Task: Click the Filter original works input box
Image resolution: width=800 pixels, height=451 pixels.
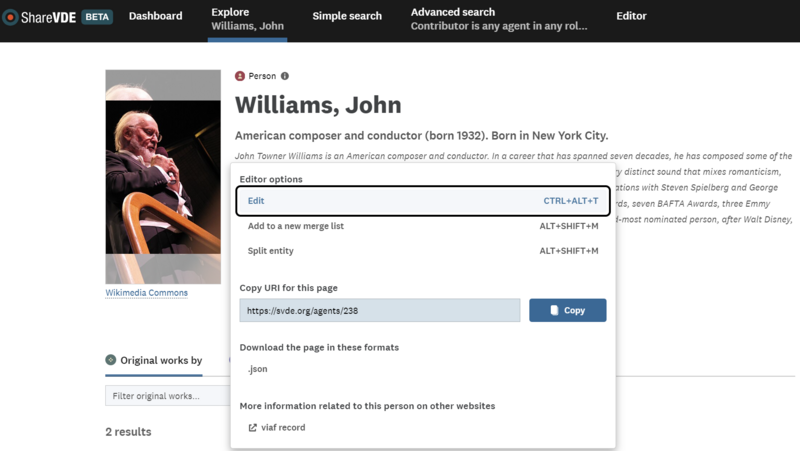Action: (x=167, y=396)
